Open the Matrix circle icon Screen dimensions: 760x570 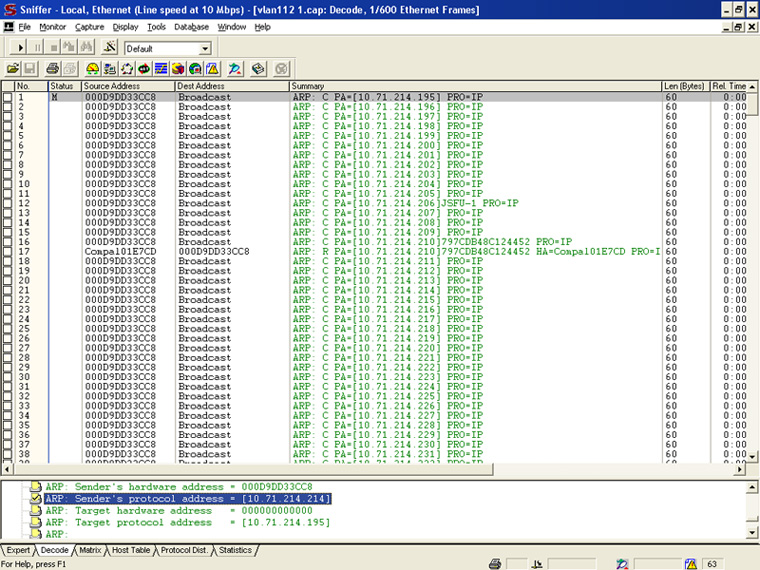(127, 68)
